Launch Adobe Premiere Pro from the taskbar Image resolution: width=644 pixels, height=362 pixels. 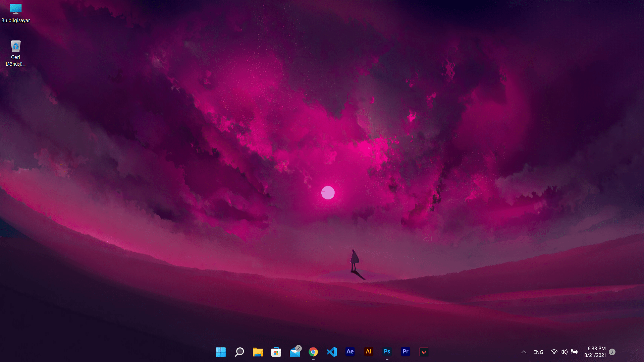406,352
